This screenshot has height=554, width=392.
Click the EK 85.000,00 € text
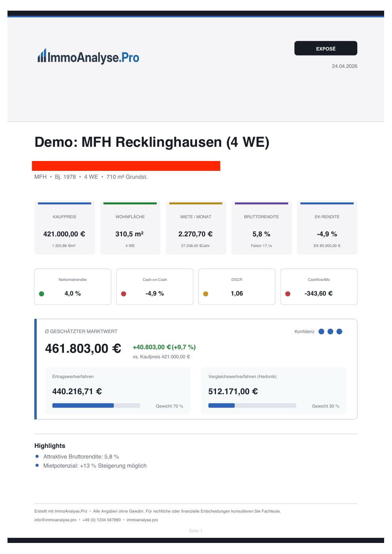[x=327, y=245]
